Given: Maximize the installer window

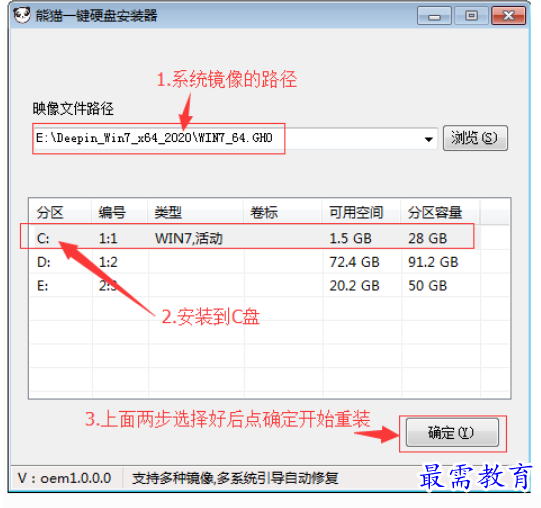Looking at the screenshot, I should click(x=471, y=16).
